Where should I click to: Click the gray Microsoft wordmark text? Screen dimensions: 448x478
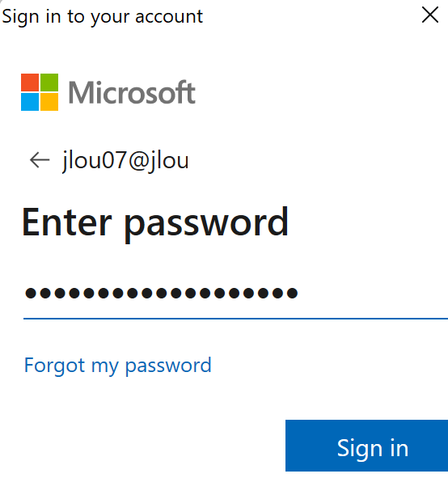(132, 92)
